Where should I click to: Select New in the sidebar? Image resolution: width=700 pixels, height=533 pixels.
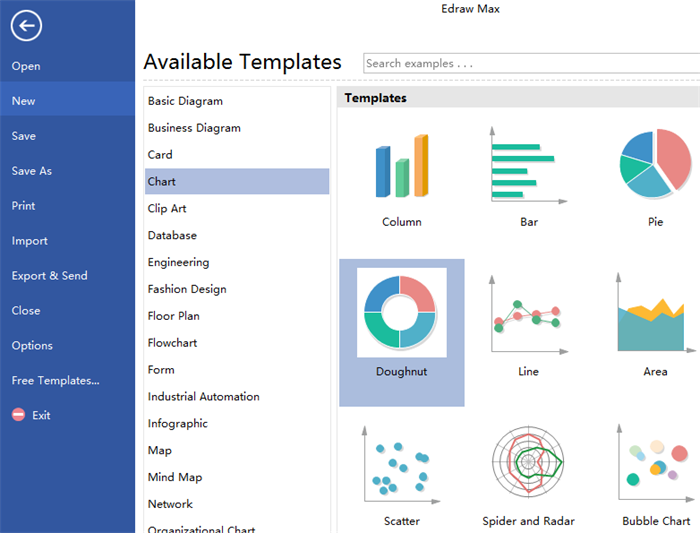click(x=67, y=101)
